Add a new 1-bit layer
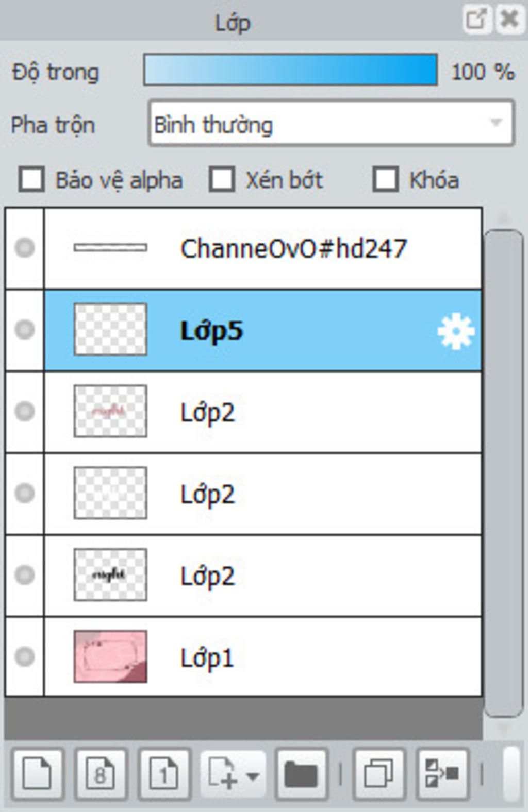The height and width of the screenshot is (812, 528). [164, 773]
